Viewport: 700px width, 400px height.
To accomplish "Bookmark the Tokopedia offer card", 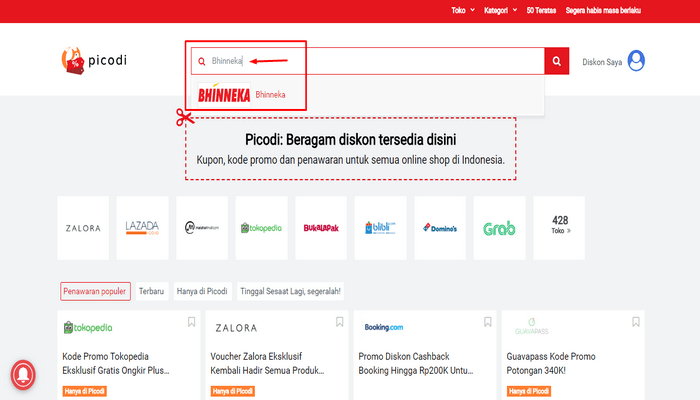I will 192,322.
